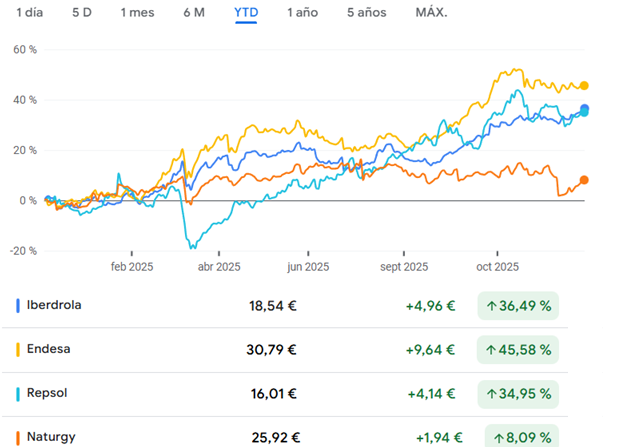Click the Endesa +45,58 % change badge
Screen dimensions: 618x447
[517, 349]
